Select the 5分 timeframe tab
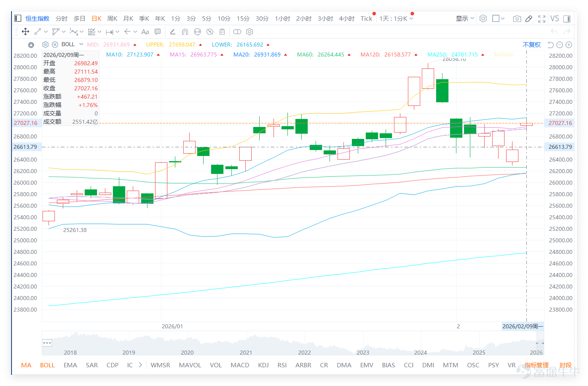 (207, 18)
